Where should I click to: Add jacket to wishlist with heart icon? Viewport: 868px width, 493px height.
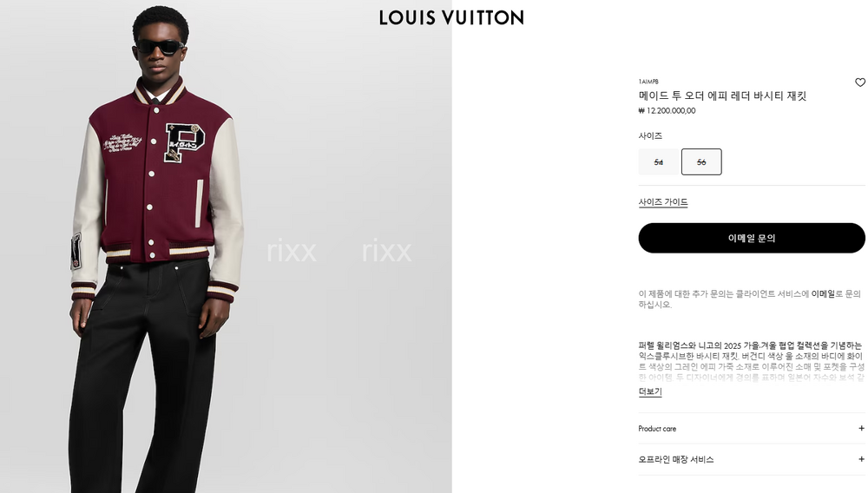[x=859, y=82]
